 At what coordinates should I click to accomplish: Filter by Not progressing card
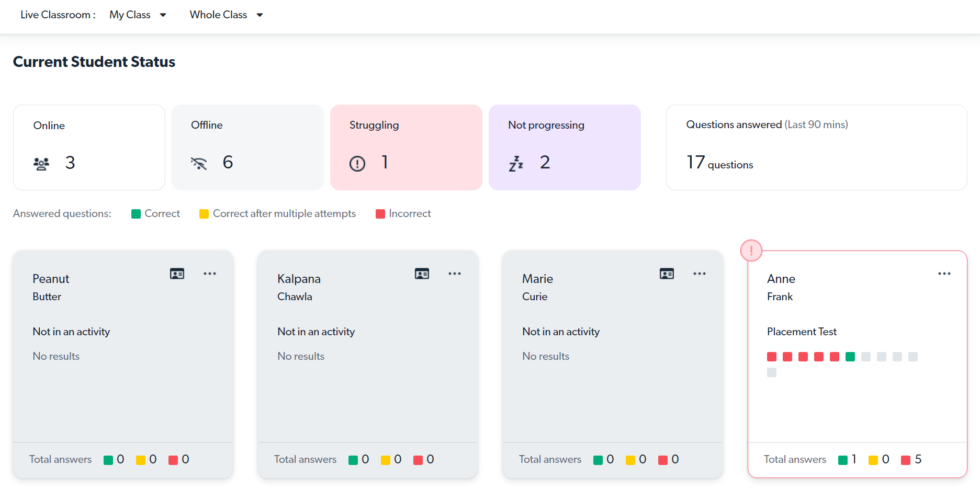point(565,147)
